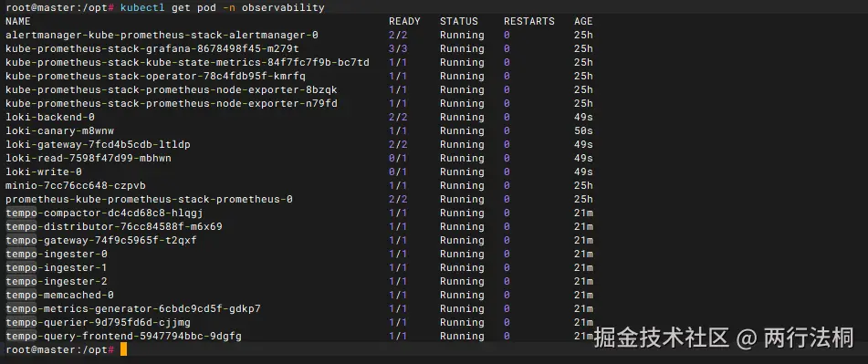Select tempo-memcached-0 pod name

(60, 295)
